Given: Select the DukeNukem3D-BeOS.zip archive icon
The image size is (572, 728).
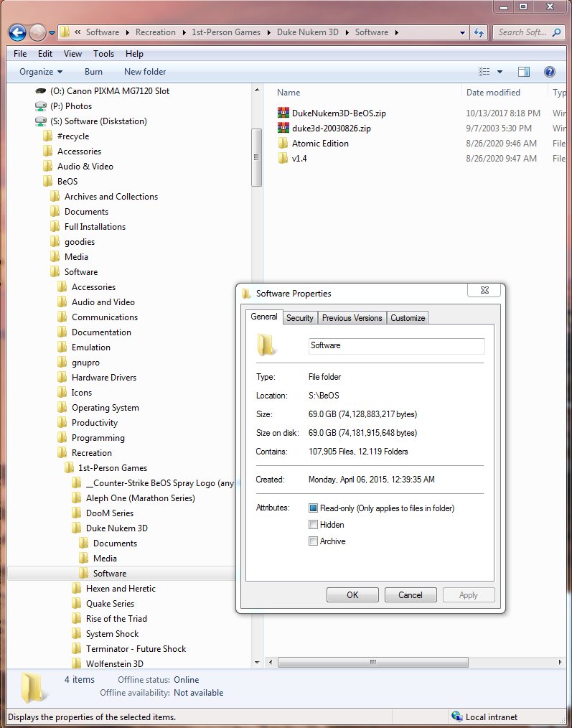Looking at the screenshot, I should pyautogui.click(x=283, y=113).
